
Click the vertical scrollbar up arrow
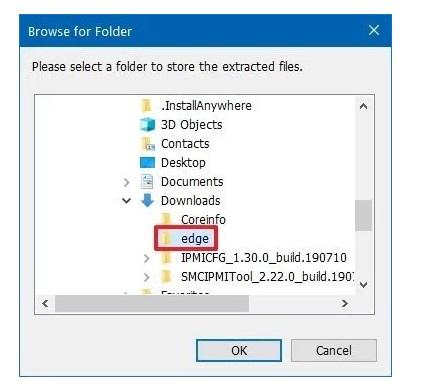pos(364,106)
